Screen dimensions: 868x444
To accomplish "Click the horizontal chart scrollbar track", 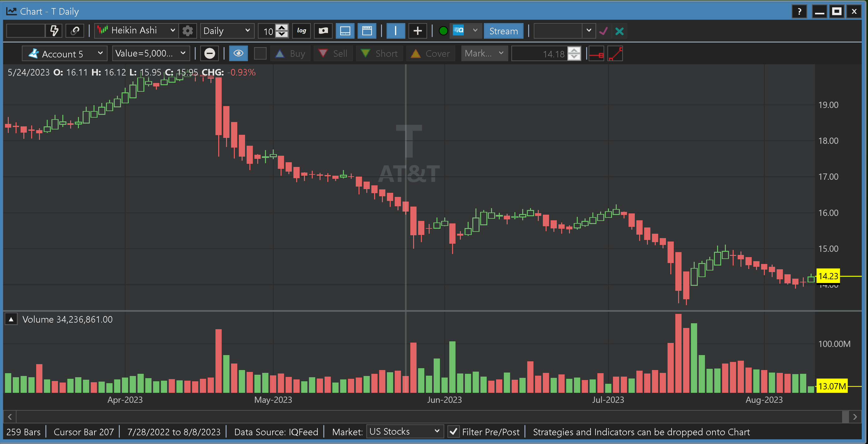I will point(428,417).
